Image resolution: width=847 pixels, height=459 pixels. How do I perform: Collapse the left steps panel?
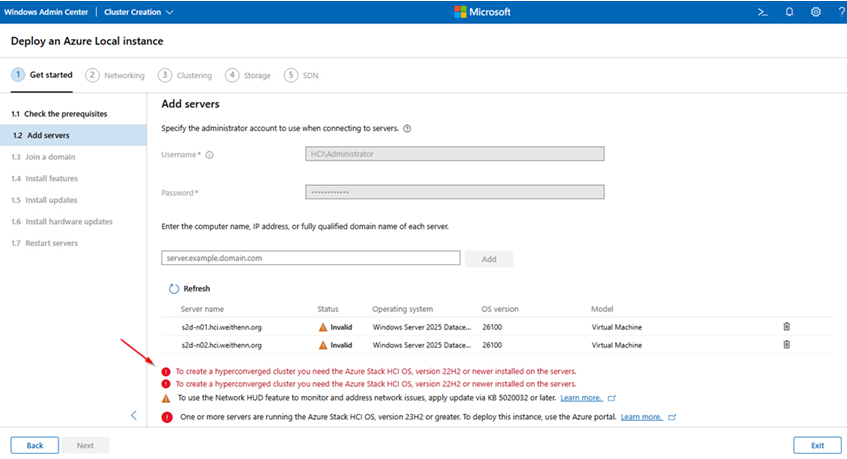coord(134,415)
